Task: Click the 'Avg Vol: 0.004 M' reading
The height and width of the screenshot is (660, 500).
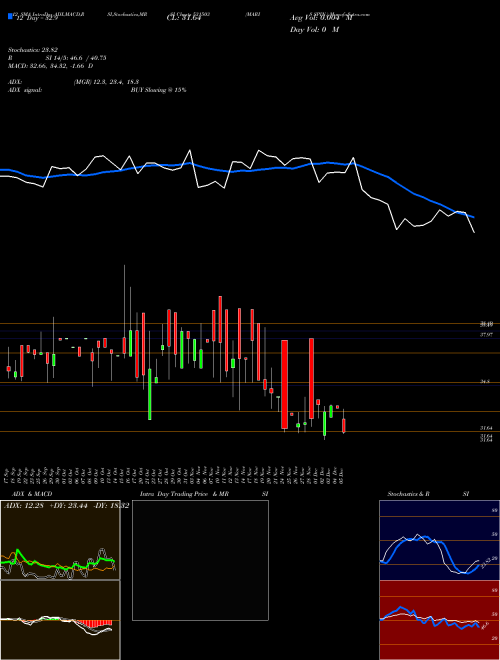Action: pos(321,18)
